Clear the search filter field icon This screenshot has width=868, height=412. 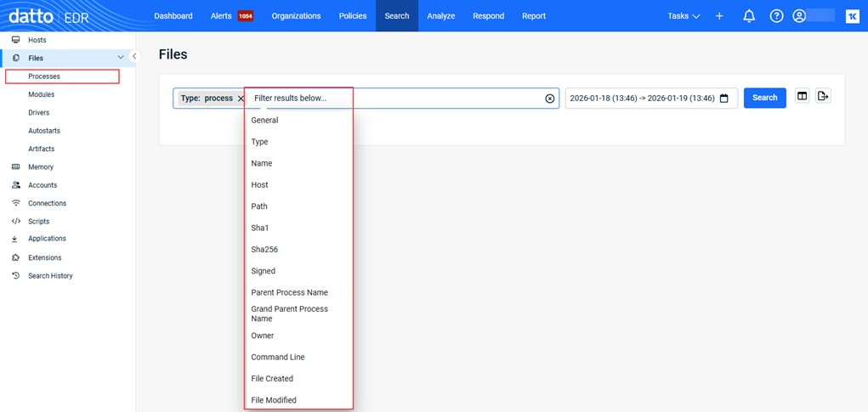pos(550,99)
